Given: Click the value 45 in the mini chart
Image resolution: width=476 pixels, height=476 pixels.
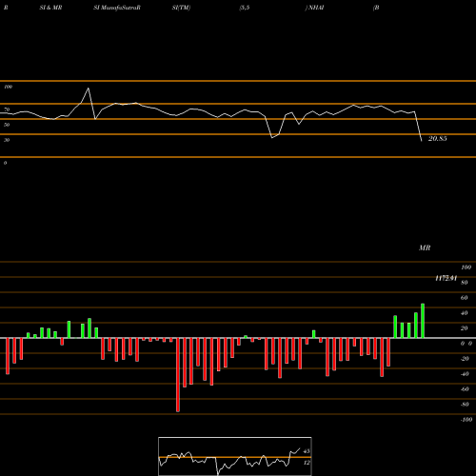Looking at the screenshot, I should (307, 451).
